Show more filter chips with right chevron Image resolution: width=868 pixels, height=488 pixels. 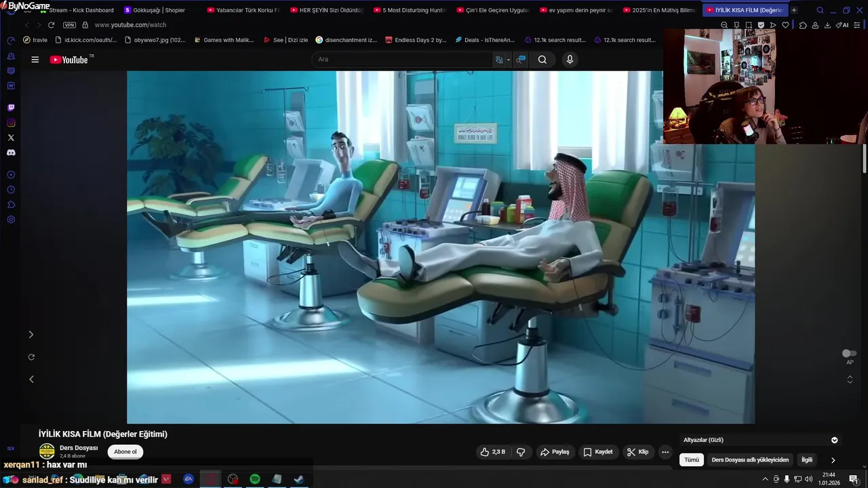coord(833,460)
